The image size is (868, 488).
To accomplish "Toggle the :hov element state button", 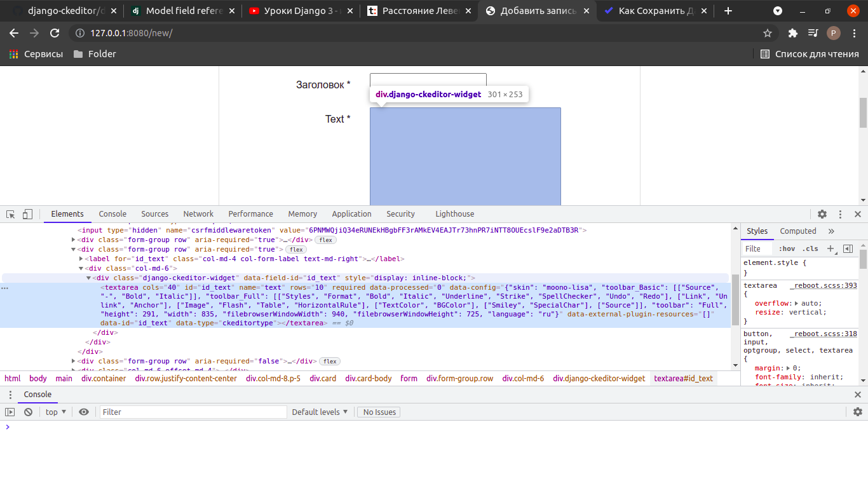I will [787, 248].
